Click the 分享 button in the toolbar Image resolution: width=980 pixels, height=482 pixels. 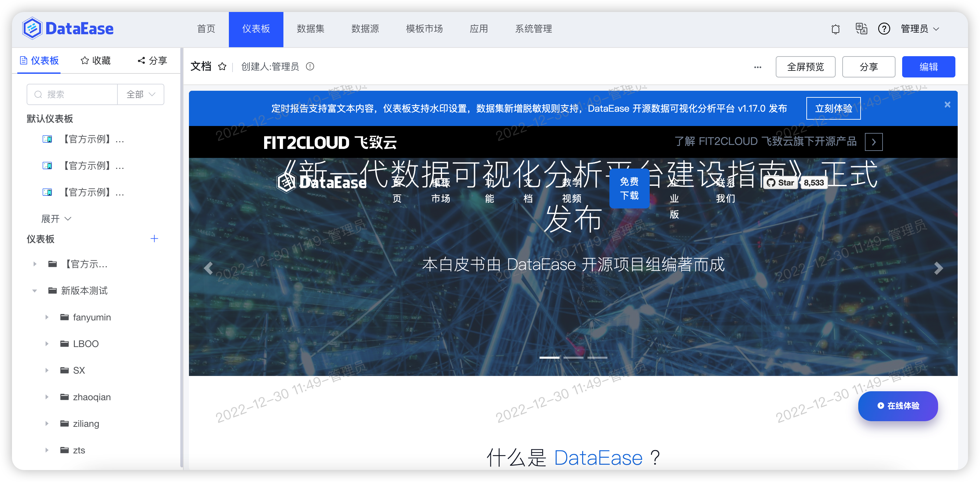(869, 67)
